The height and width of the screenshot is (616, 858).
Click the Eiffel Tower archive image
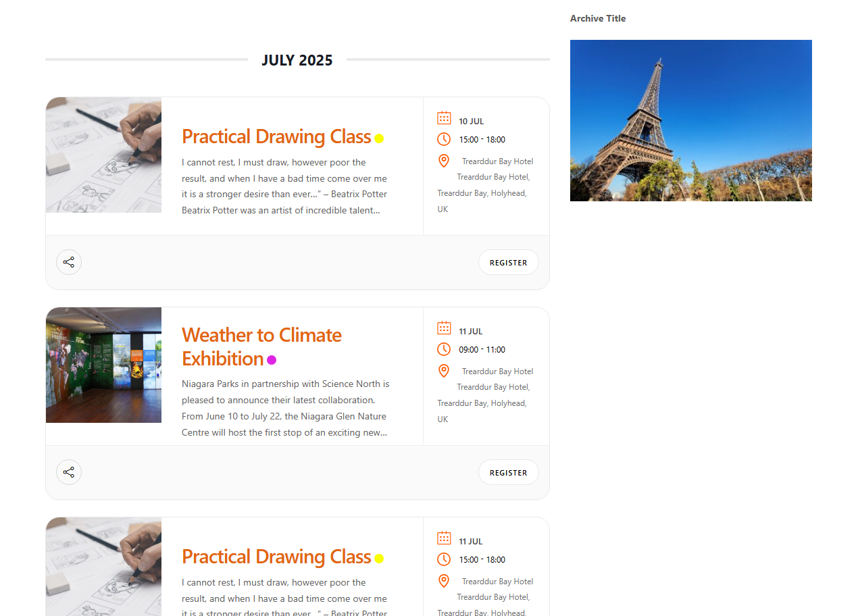691,120
